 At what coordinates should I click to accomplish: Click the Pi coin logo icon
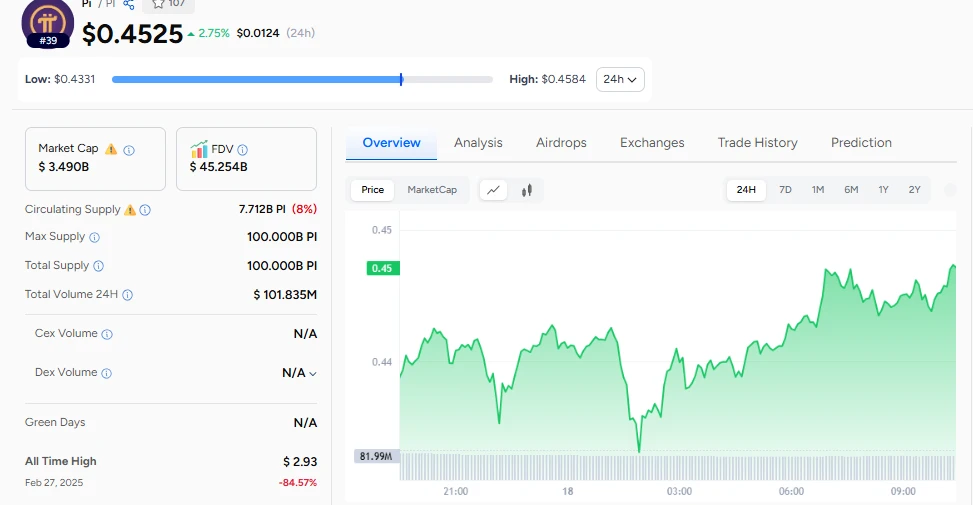click(48, 22)
